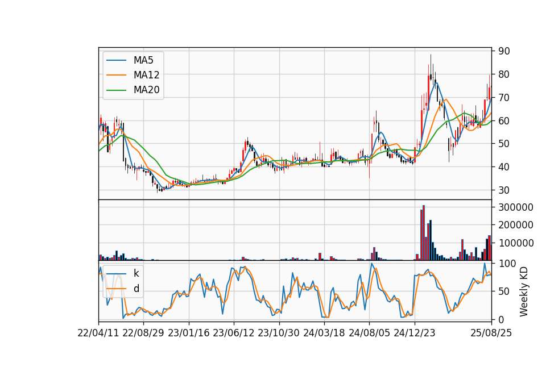Click the volume axis value 100000
546x392 pixels.
(x=516, y=243)
